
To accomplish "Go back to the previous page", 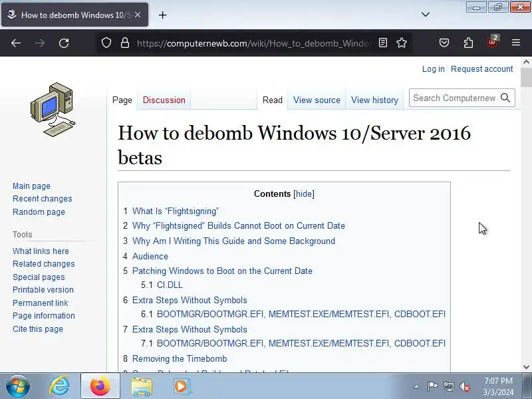I will pyautogui.click(x=16, y=43).
